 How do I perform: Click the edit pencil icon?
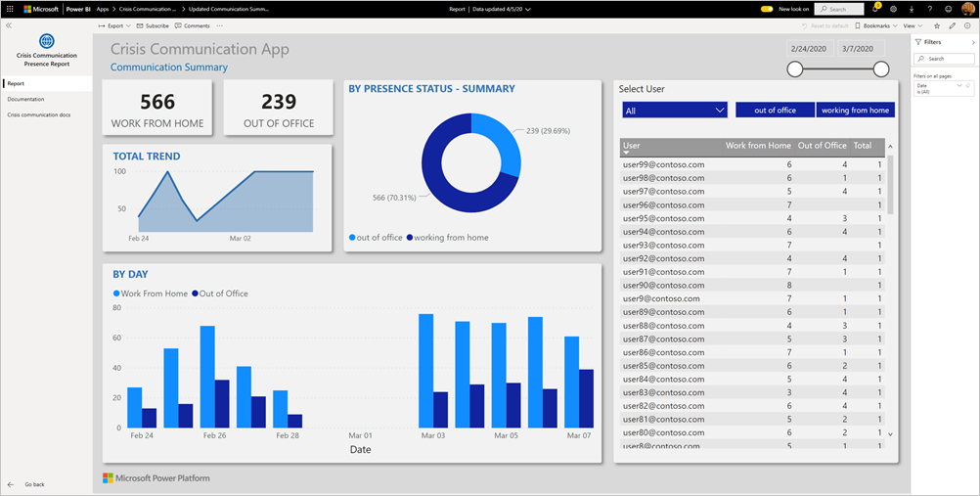[953, 26]
